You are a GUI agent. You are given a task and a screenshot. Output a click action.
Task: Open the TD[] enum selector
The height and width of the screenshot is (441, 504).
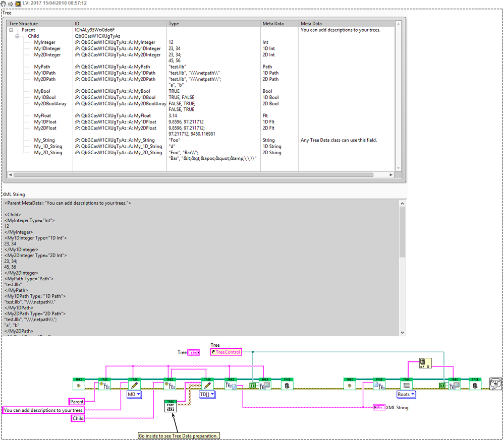(207, 394)
